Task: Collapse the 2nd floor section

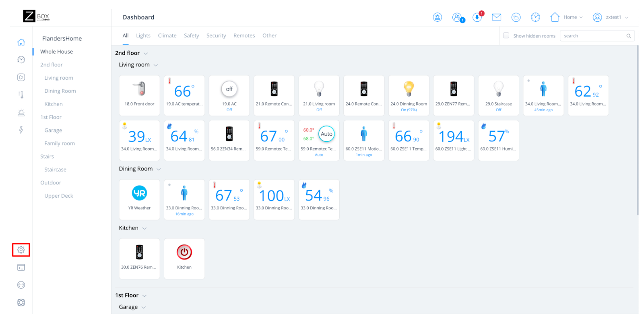Action: pyautogui.click(x=146, y=54)
